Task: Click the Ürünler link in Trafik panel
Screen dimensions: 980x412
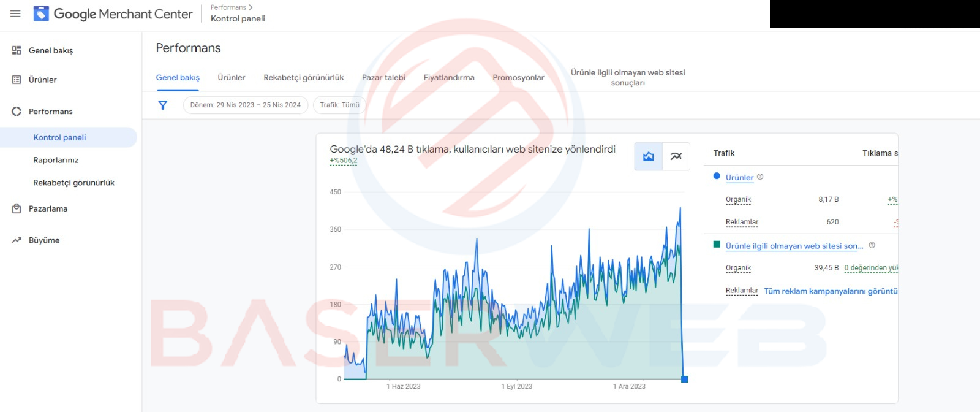Action: (739, 177)
